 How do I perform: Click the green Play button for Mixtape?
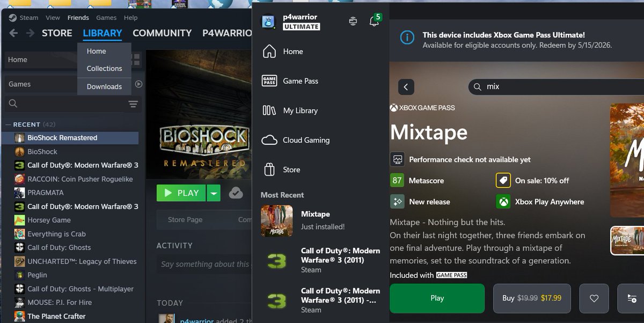pos(437,298)
